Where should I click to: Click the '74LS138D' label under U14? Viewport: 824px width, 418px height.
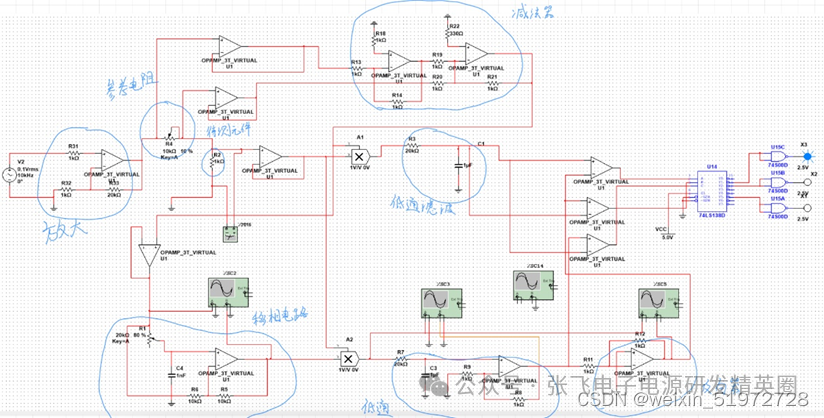(712, 216)
